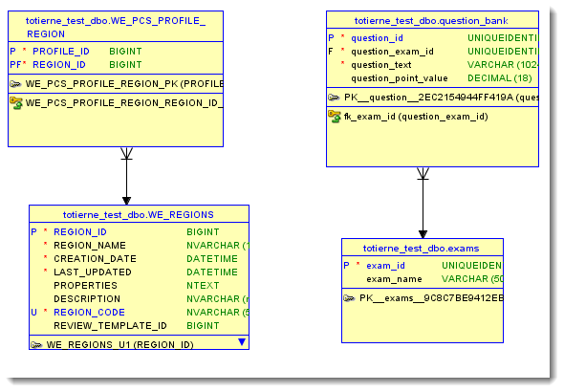Expand WE_REGIONS table with the blue down arrow

click(242, 342)
